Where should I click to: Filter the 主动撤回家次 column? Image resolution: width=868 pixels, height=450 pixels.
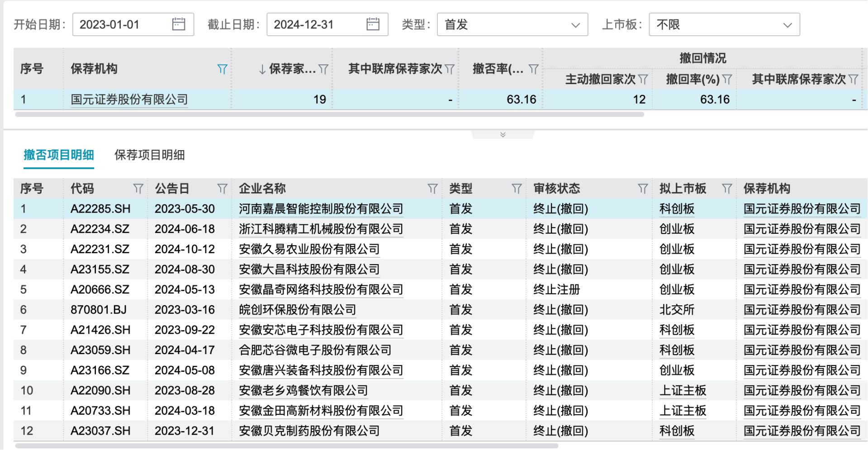tap(643, 80)
